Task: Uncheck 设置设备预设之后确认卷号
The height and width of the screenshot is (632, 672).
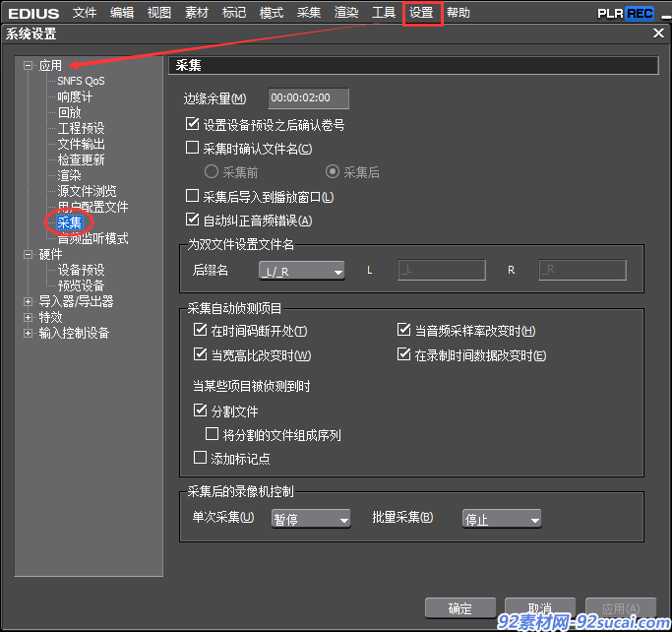Action: tap(192, 124)
